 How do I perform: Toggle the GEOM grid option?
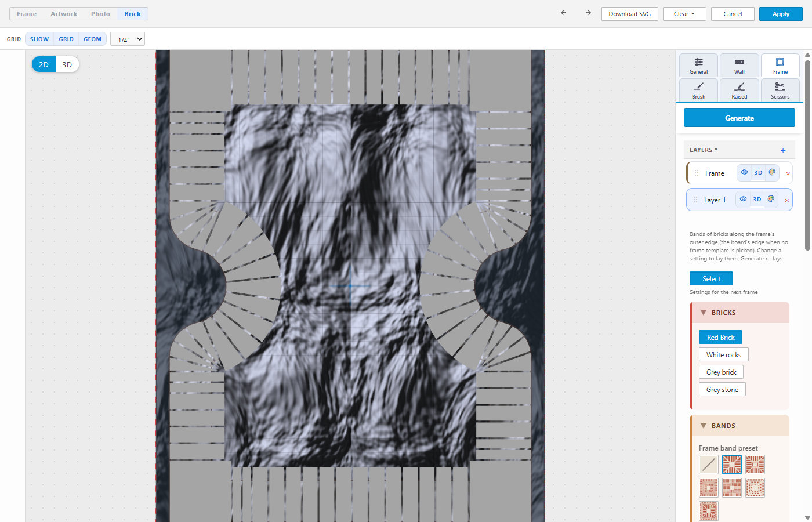(x=92, y=39)
